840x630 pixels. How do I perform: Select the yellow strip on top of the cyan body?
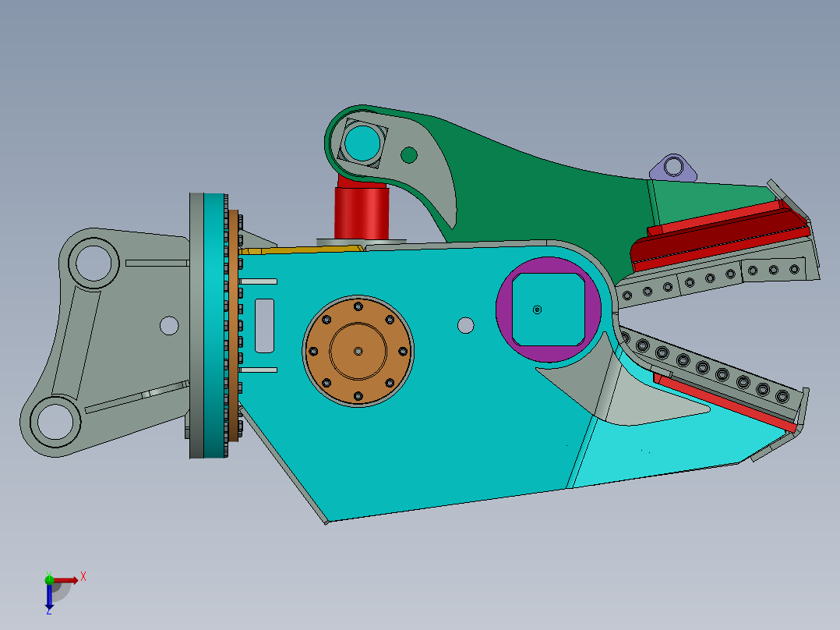(x=302, y=250)
